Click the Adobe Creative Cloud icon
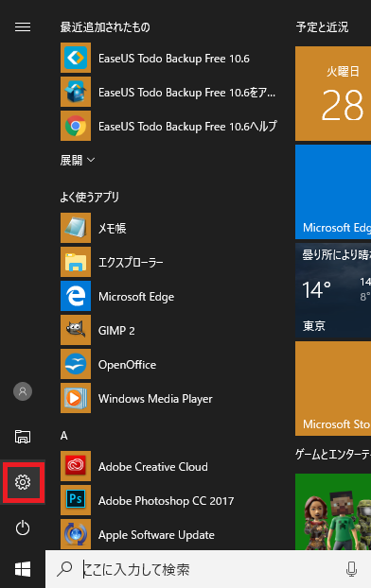The height and width of the screenshot is (588, 371). pyautogui.click(x=76, y=466)
